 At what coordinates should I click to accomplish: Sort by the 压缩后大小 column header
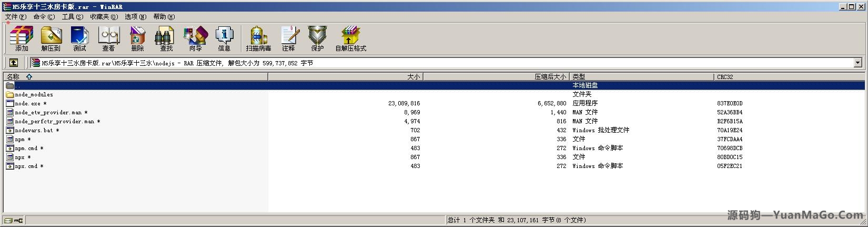497,76
